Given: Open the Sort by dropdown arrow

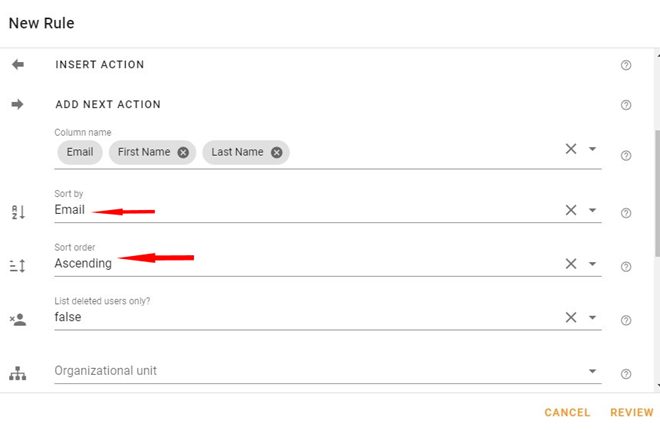Looking at the screenshot, I should click(x=592, y=210).
